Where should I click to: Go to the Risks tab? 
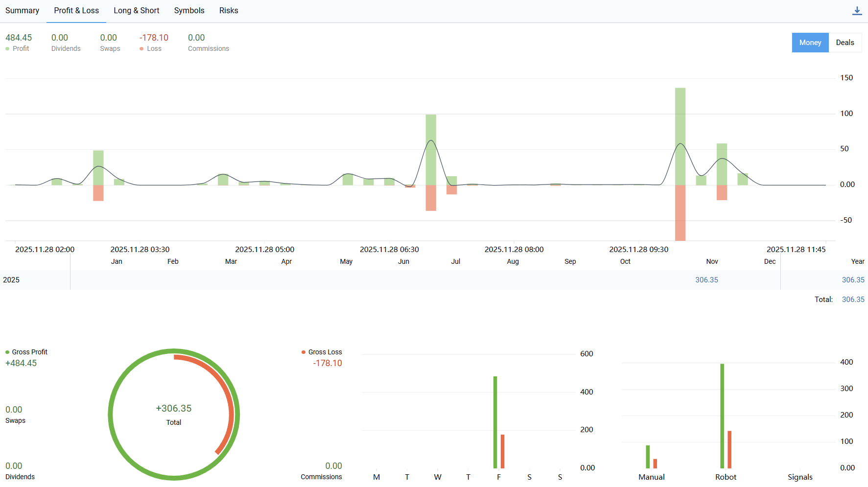pyautogui.click(x=229, y=11)
